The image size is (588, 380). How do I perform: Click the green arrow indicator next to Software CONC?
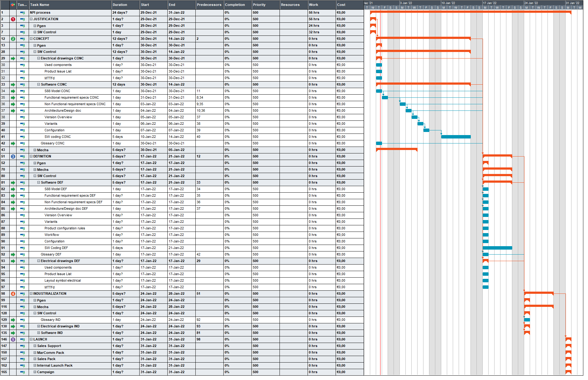[12, 84]
